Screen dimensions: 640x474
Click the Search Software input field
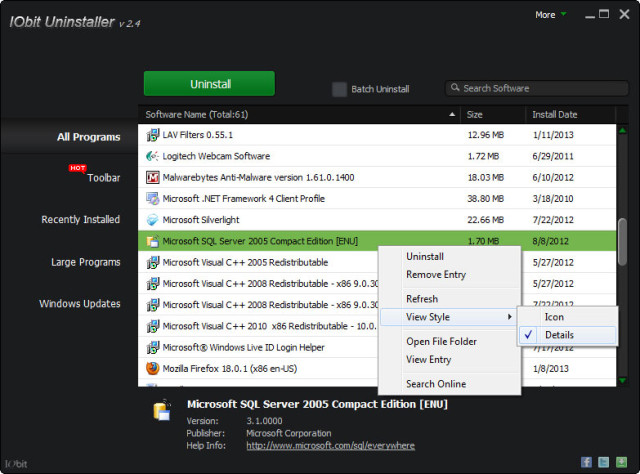coord(537,88)
